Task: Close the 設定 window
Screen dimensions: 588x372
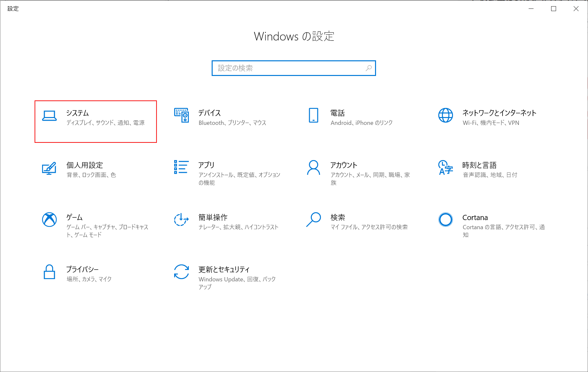Action: [x=576, y=9]
